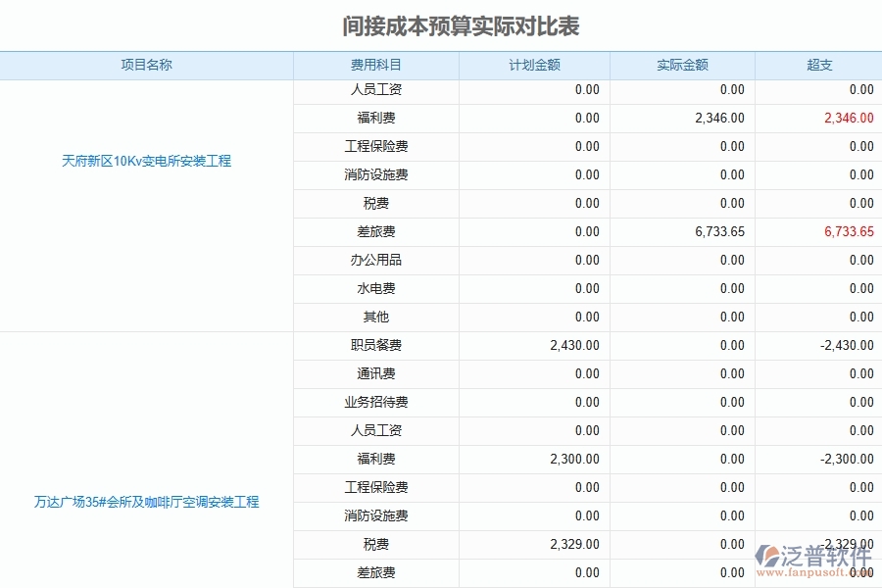Click the 通讯费 row label
Image resolution: width=882 pixels, height=588 pixels.
377,373
